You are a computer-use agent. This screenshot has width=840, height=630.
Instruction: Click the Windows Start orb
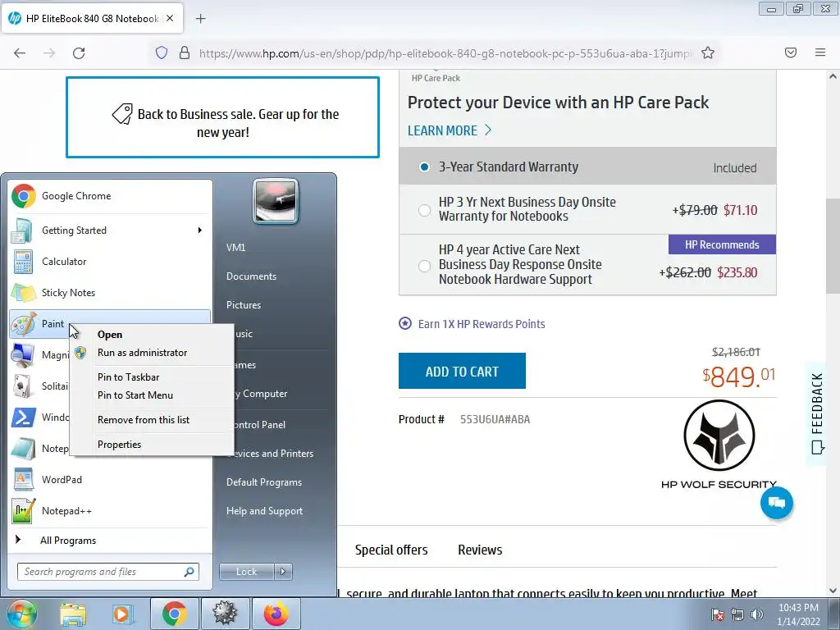21,614
